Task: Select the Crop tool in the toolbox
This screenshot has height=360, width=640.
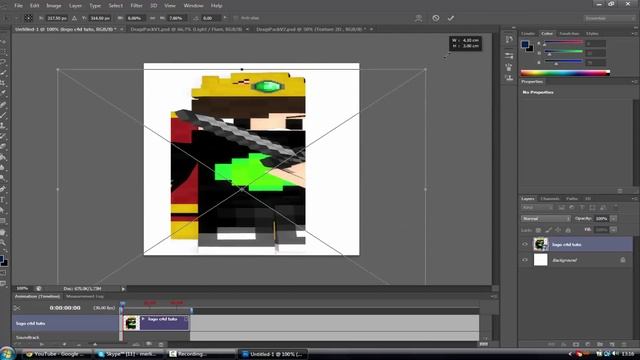Action: pyautogui.click(x=3, y=83)
